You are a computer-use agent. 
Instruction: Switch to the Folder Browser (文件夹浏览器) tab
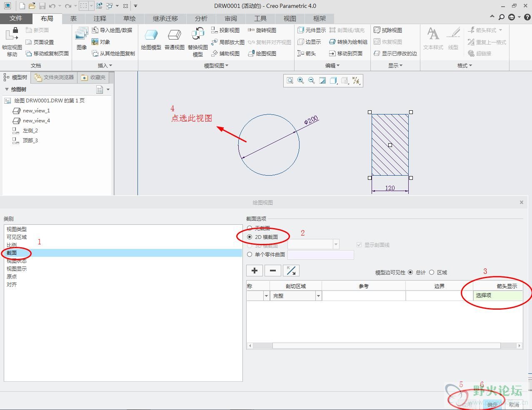click(x=54, y=77)
